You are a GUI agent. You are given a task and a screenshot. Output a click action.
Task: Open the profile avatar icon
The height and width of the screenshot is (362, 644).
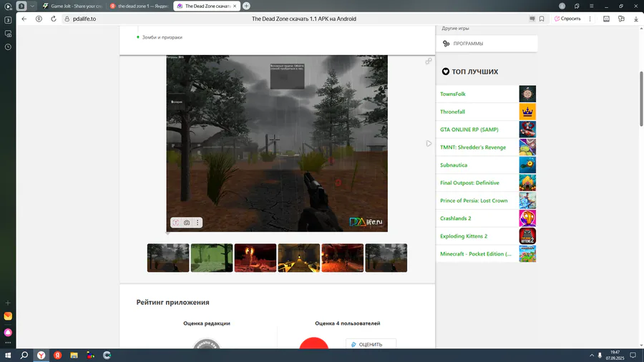tap(562, 6)
